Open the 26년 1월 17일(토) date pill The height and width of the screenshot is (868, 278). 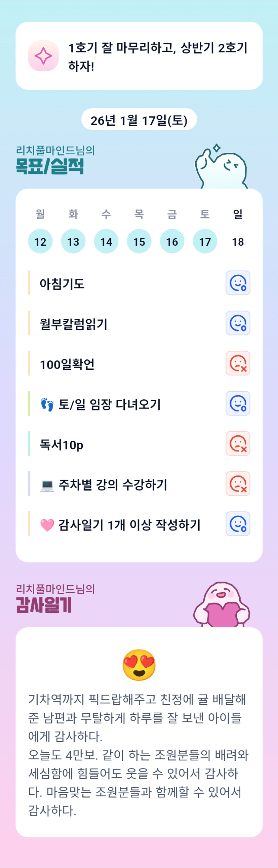[x=139, y=120]
